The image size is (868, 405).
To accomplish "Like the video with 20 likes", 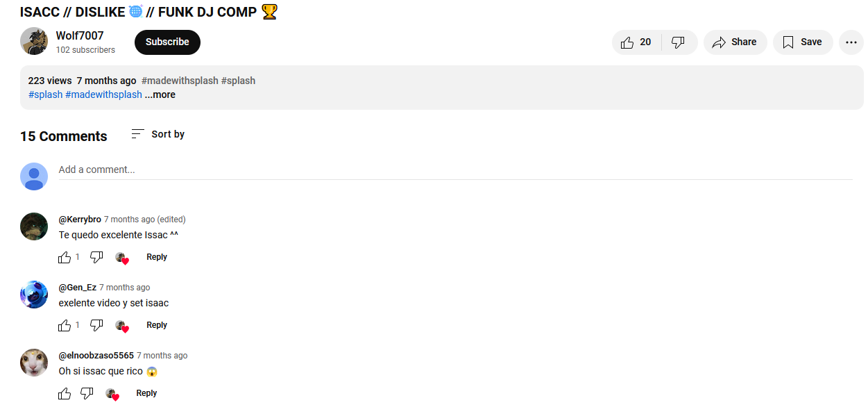I will coord(636,42).
